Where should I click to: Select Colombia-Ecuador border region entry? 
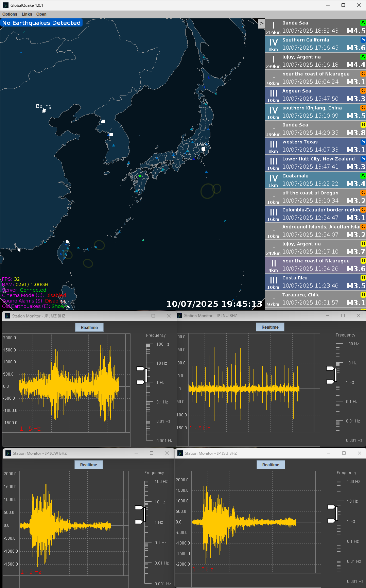315,214
